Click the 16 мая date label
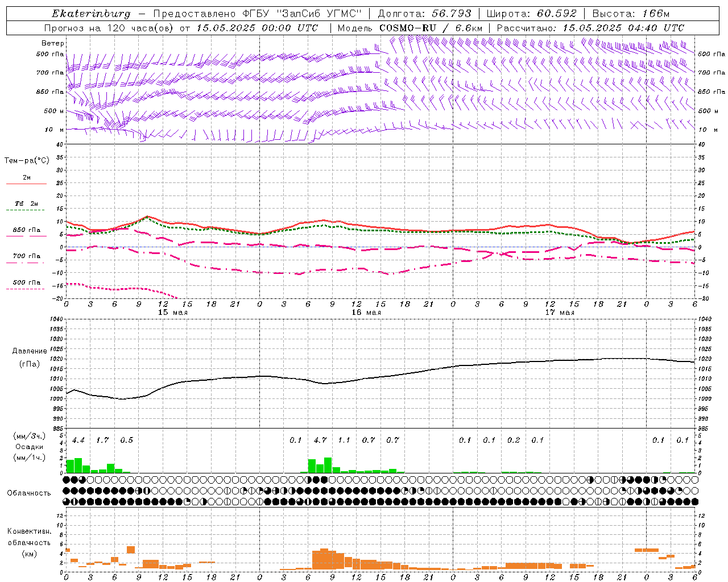Image resolution: width=728 pixels, height=582 pixels. 366,313
